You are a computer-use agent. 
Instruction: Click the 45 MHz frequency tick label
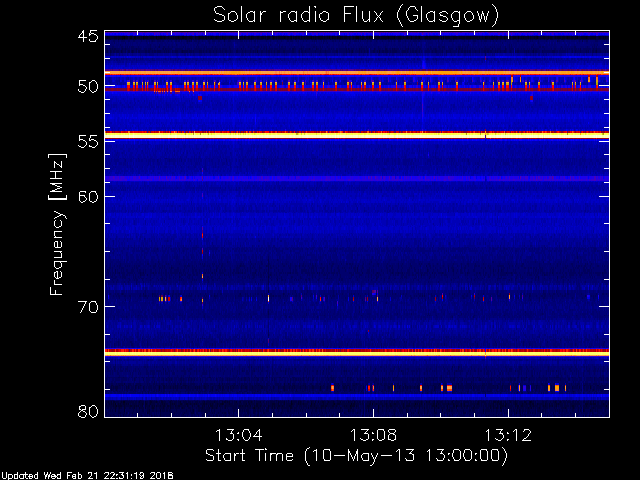click(88, 37)
